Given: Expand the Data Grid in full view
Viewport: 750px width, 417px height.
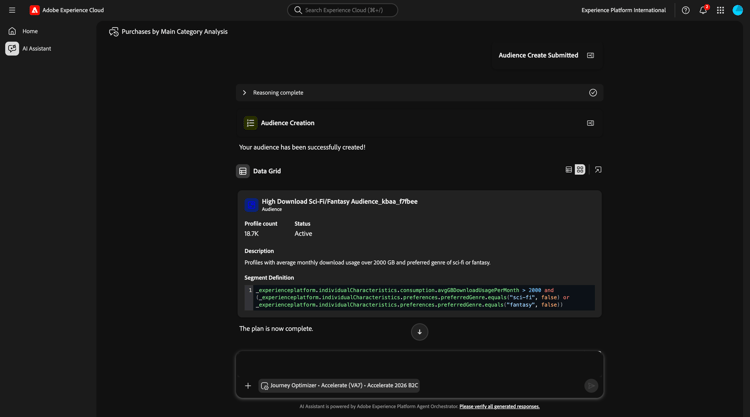Looking at the screenshot, I should point(598,170).
